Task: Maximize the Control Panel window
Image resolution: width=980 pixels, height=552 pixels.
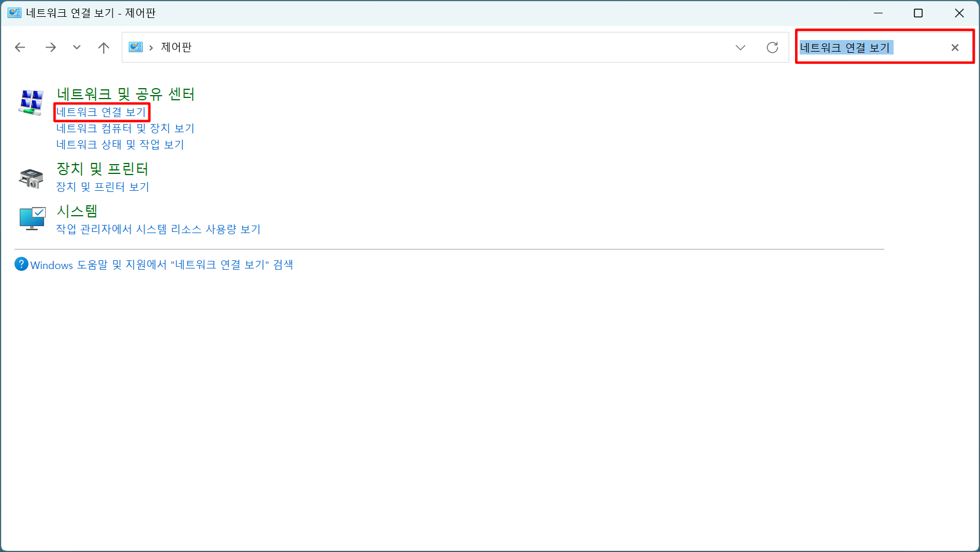Action: tap(919, 13)
